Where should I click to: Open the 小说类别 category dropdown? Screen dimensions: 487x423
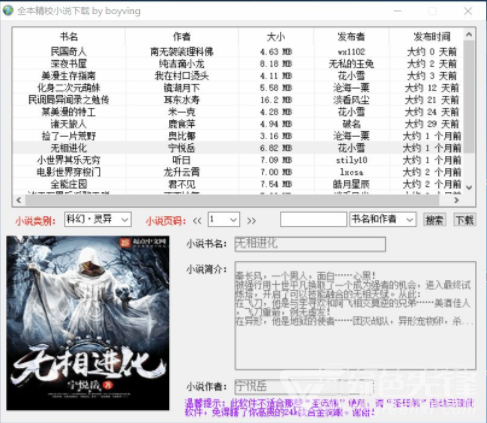click(x=98, y=220)
